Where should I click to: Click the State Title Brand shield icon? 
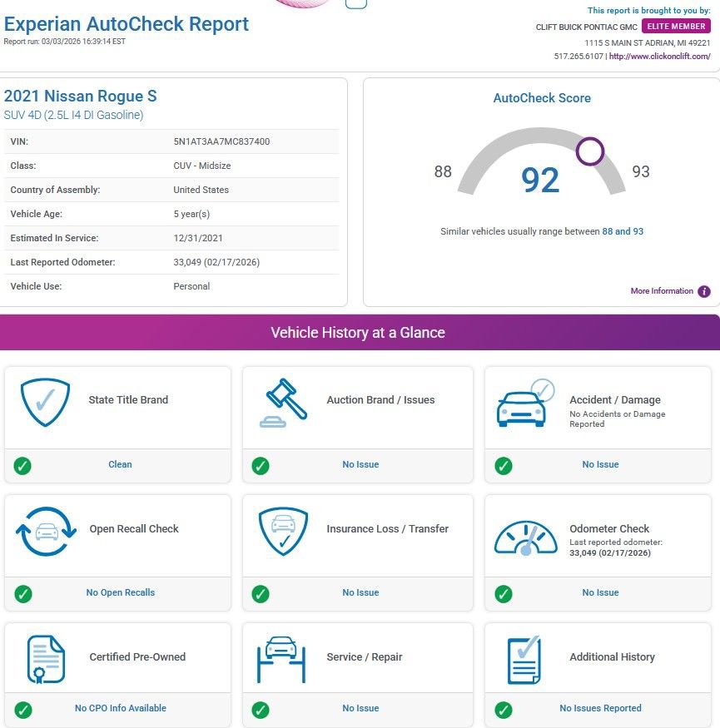[x=45, y=402]
